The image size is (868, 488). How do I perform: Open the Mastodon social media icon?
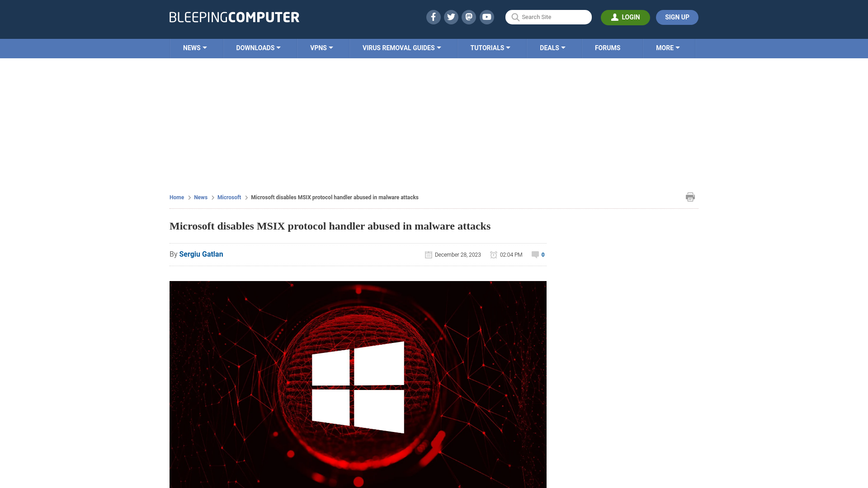click(x=468, y=17)
